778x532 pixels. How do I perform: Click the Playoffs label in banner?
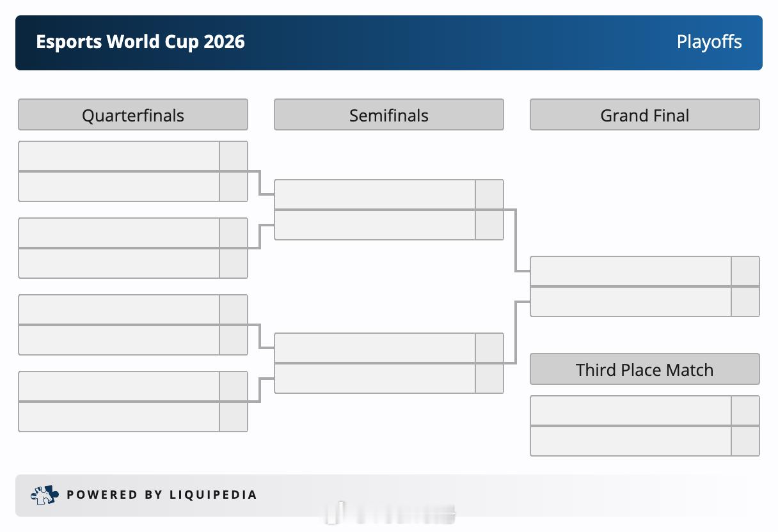[x=709, y=42]
